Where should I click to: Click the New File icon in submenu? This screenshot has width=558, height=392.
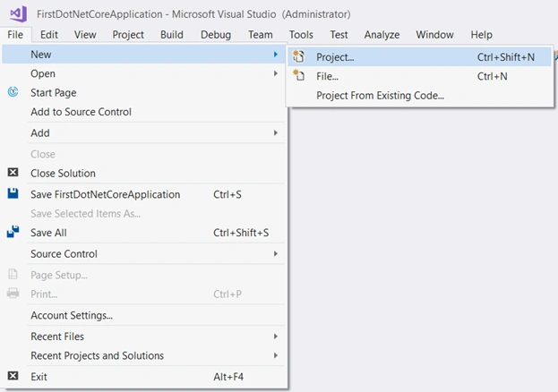coord(298,75)
